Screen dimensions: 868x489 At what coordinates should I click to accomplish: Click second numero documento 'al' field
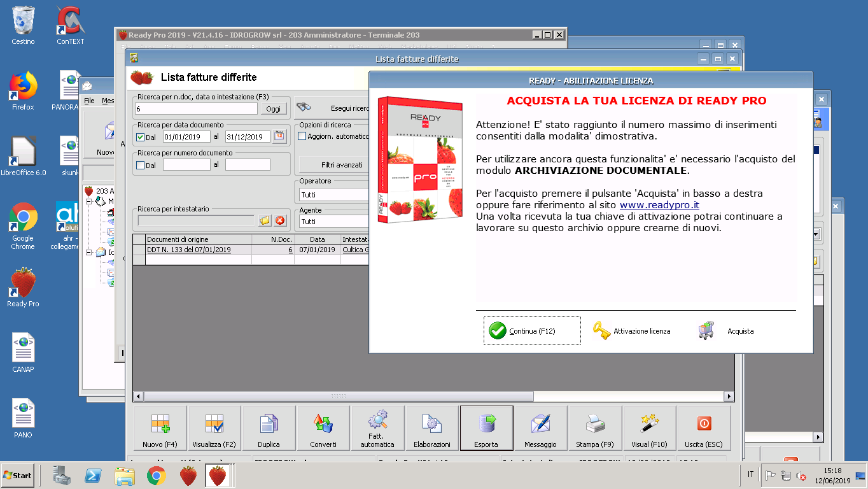click(x=248, y=165)
